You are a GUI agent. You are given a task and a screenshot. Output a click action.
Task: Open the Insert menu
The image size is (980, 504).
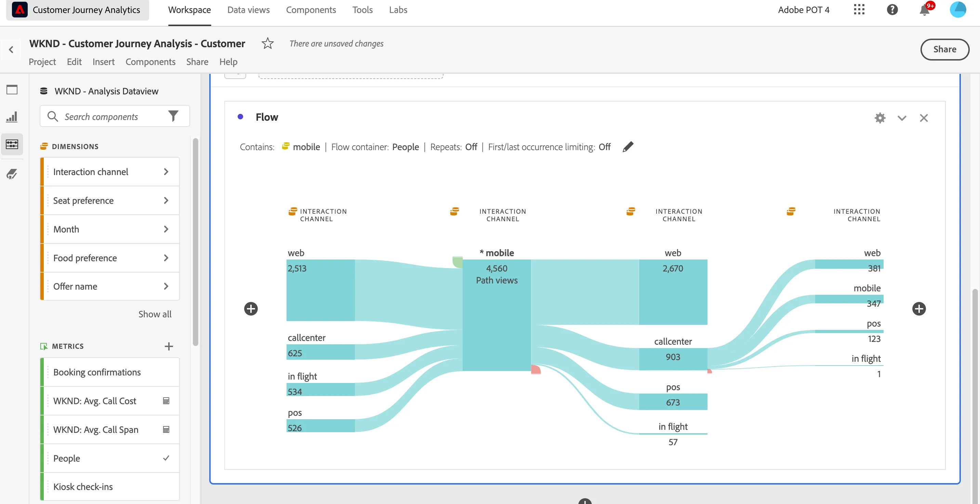[x=104, y=62]
